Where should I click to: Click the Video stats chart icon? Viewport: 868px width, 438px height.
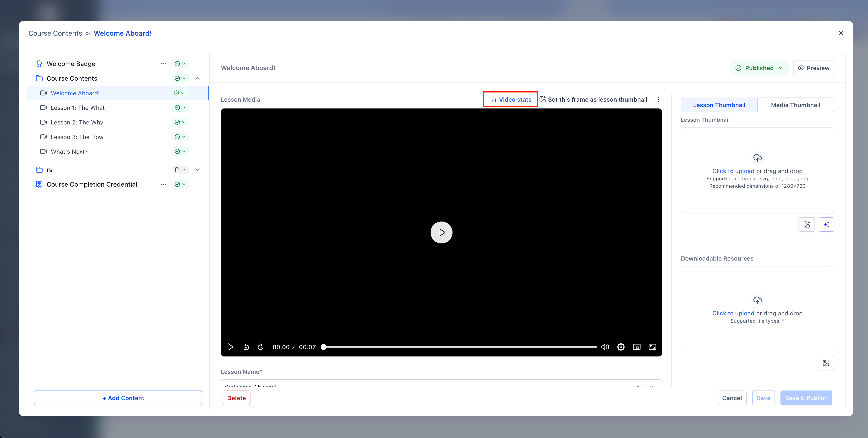(494, 100)
